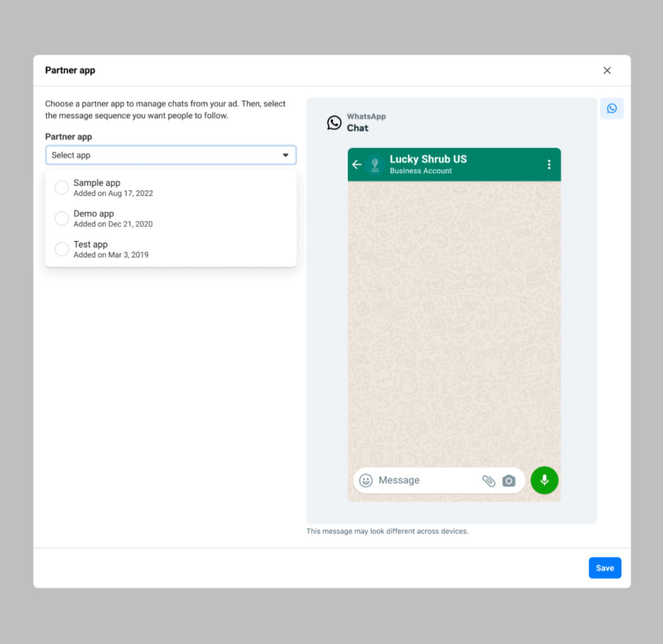Click the WhatsApp logo beside Chat
663x644 pixels.
pos(334,123)
